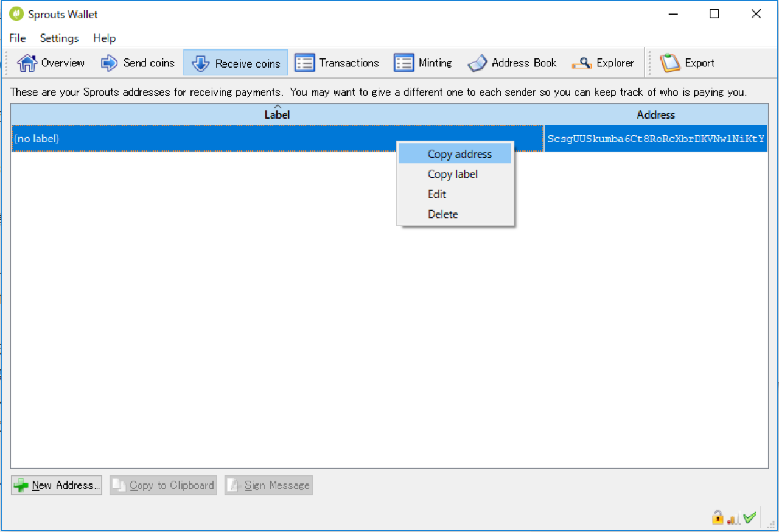This screenshot has height=532, width=779.
Task: Minimize the Sprouts Wallet window
Action: coord(673,14)
